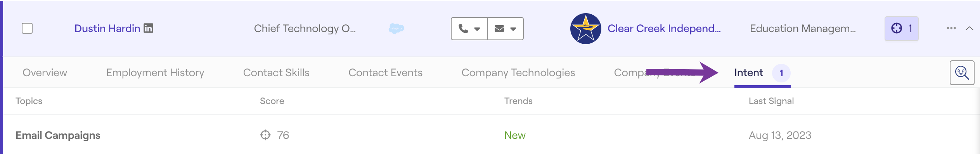This screenshot has height=154, width=980.
Task: Select the Dustin Hardin row checkbox
Action: click(27, 28)
